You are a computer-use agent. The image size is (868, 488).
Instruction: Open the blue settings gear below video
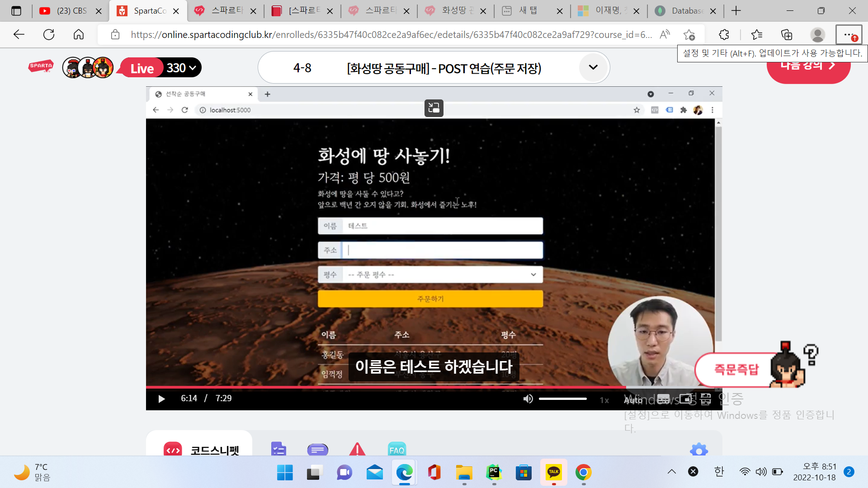699,450
